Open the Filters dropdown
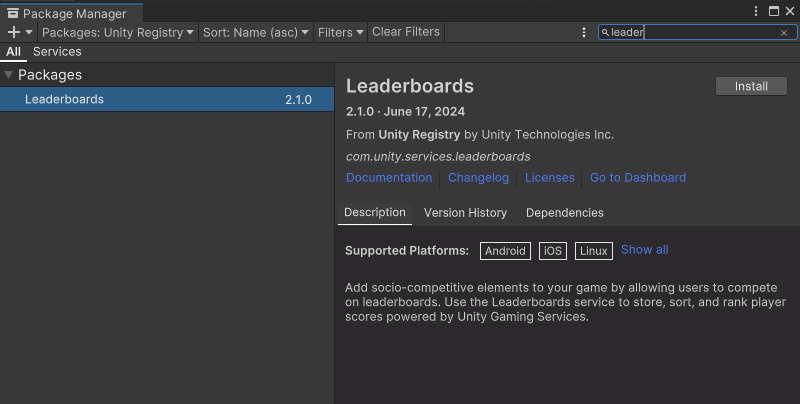This screenshot has width=800, height=404. pos(340,32)
